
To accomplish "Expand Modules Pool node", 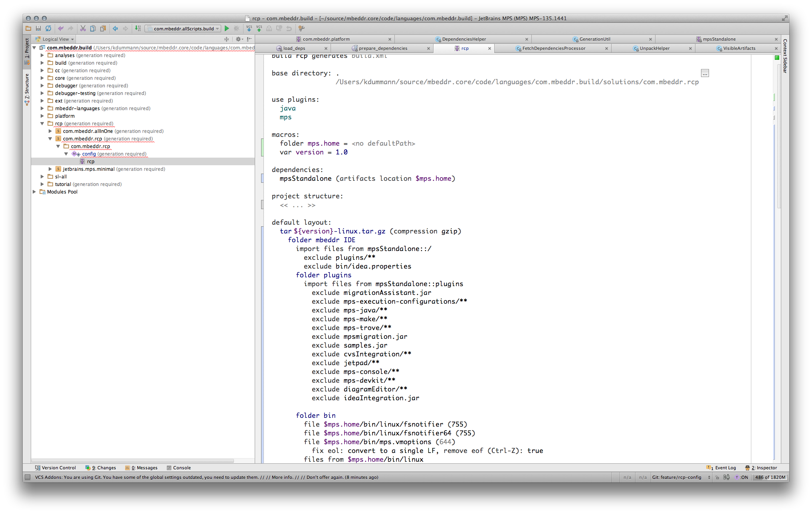I will tap(34, 192).
